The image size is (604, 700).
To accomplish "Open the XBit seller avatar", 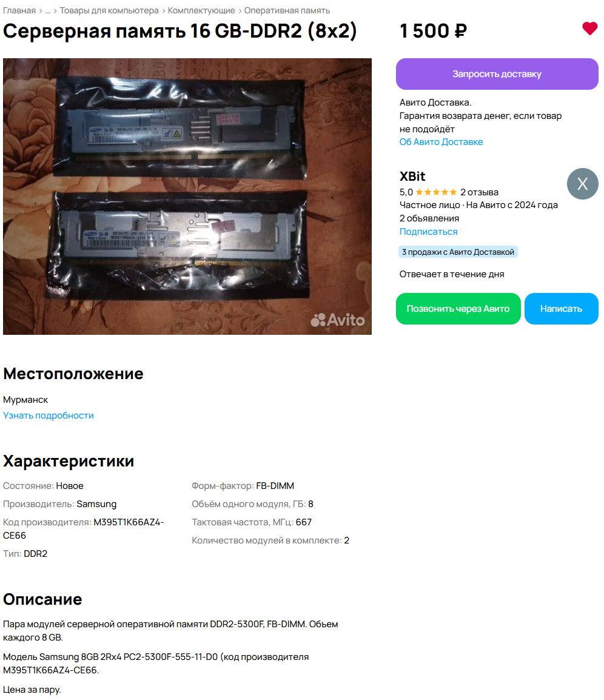I will click(x=582, y=184).
